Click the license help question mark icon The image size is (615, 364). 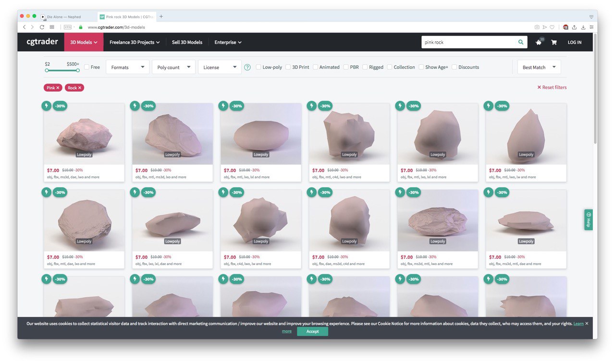[247, 67]
